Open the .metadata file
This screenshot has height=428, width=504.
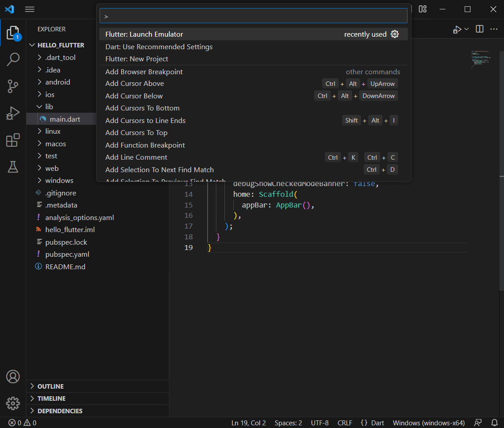pyautogui.click(x=97, y=205)
